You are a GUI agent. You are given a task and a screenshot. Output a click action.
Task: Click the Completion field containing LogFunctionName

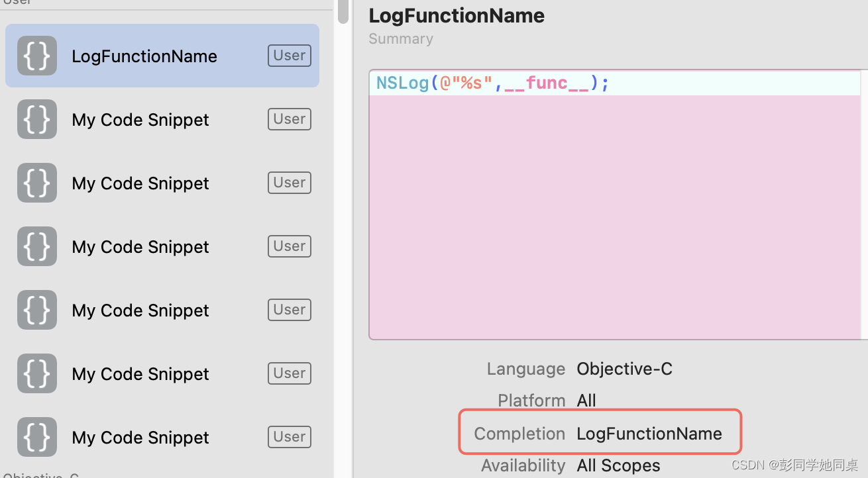coord(649,434)
